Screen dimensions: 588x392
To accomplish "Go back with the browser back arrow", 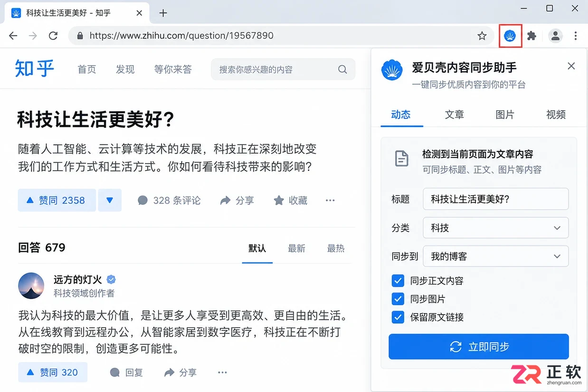I will pyautogui.click(x=13, y=36).
